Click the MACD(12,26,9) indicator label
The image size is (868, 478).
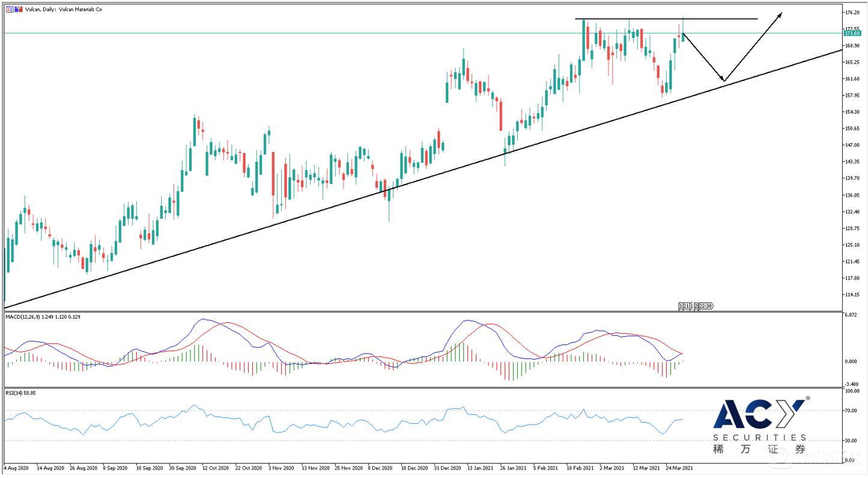coord(22,317)
